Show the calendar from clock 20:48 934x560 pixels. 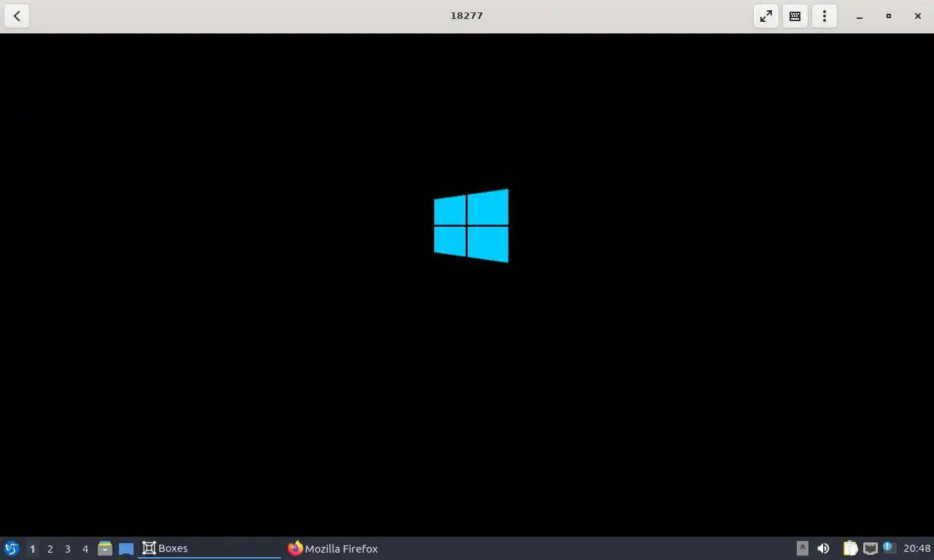coord(917,548)
